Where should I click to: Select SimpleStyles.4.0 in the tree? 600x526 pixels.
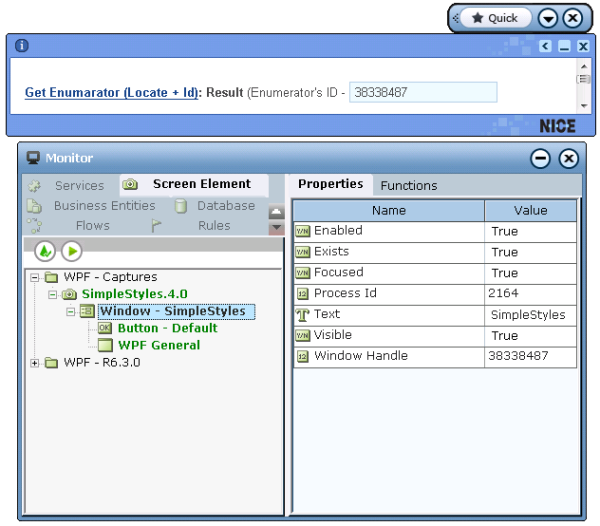(x=134, y=294)
